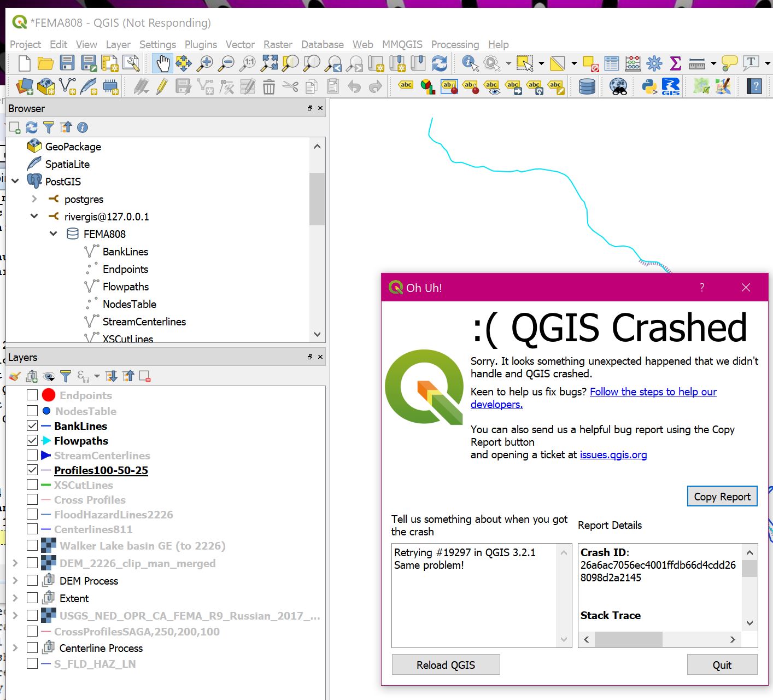773x700 pixels.
Task: Open the Python console icon
Action: pyautogui.click(x=649, y=86)
